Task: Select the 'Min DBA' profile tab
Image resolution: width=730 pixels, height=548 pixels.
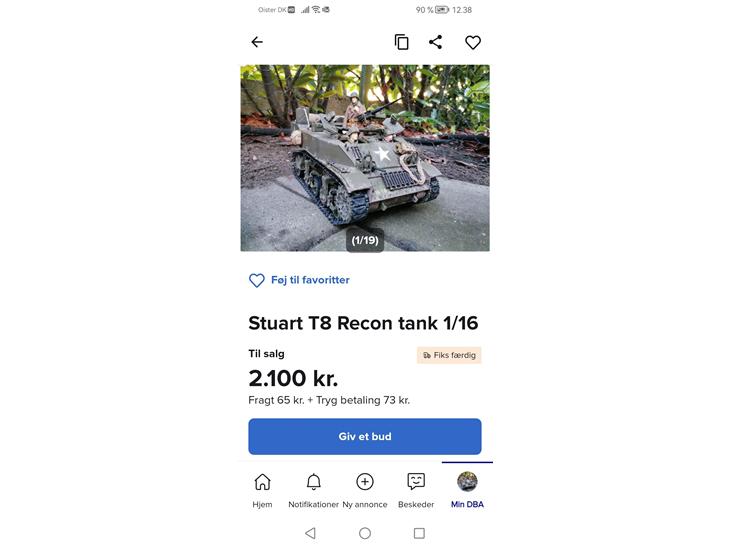Action: 467,490
